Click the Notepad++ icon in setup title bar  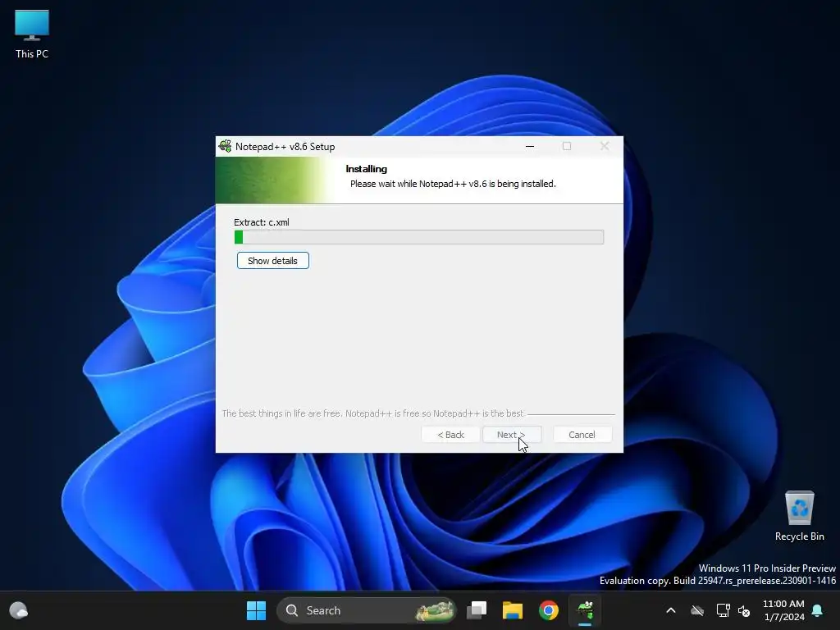click(x=225, y=146)
